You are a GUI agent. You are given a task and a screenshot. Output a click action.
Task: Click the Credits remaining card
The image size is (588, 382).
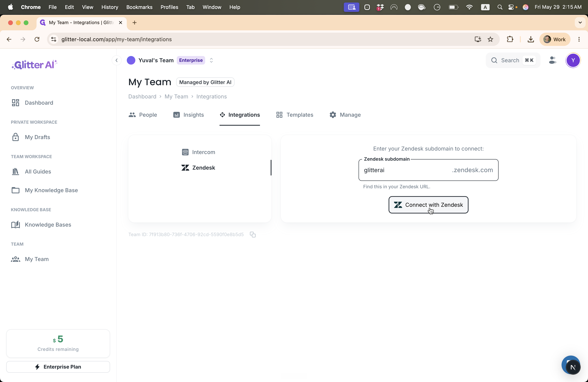click(58, 344)
